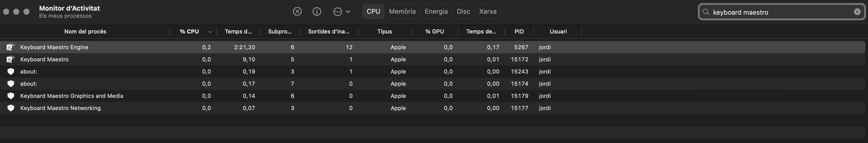
Task: Open the Xarxa tab
Action: point(488,11)
